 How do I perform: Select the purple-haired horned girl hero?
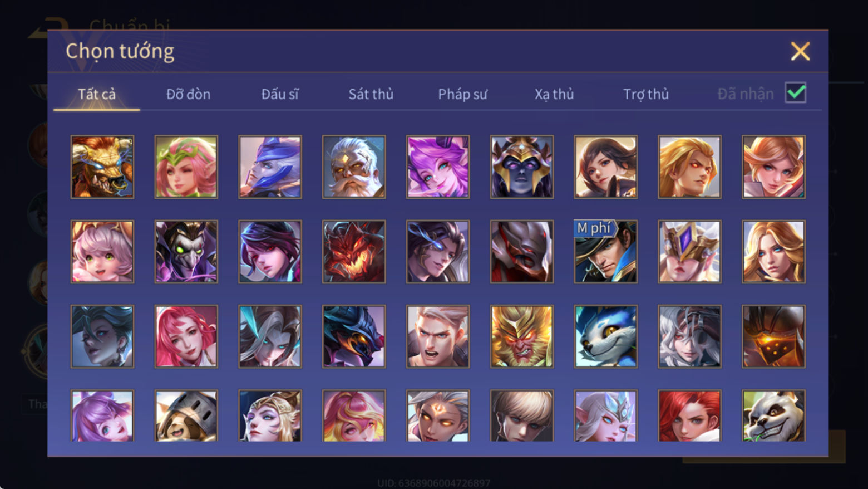(438, 167)
